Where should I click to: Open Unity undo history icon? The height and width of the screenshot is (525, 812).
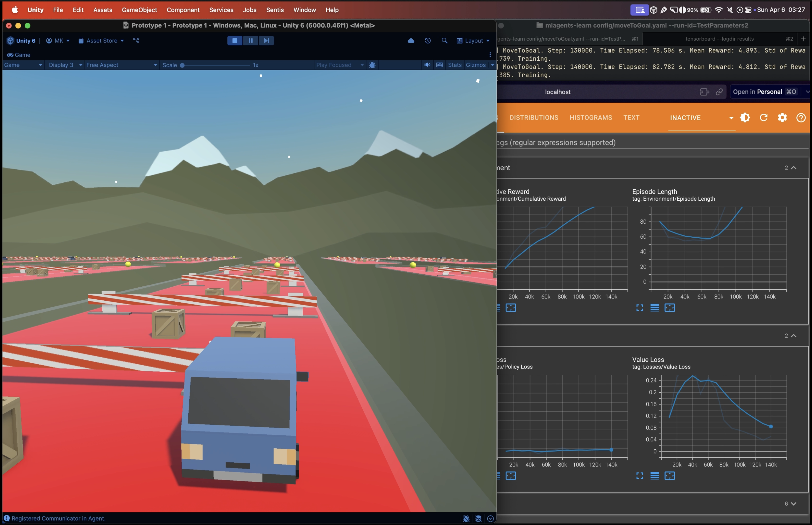point(428,41)
